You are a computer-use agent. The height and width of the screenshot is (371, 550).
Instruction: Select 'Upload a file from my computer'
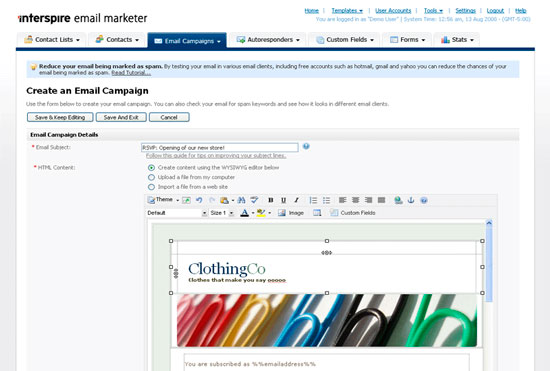click(x=151, y=177)
